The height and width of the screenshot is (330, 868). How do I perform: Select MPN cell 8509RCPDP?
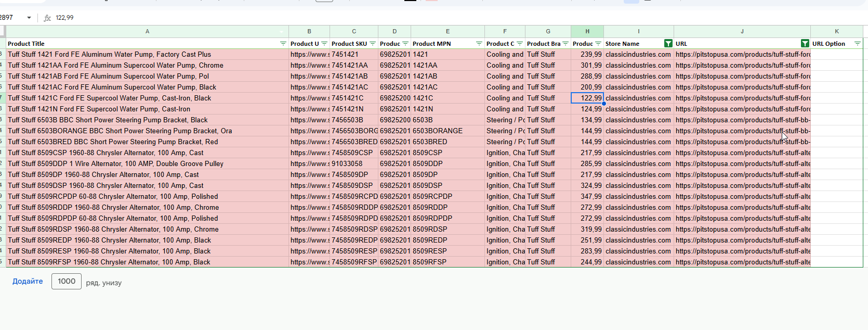(x=448, y=196)
